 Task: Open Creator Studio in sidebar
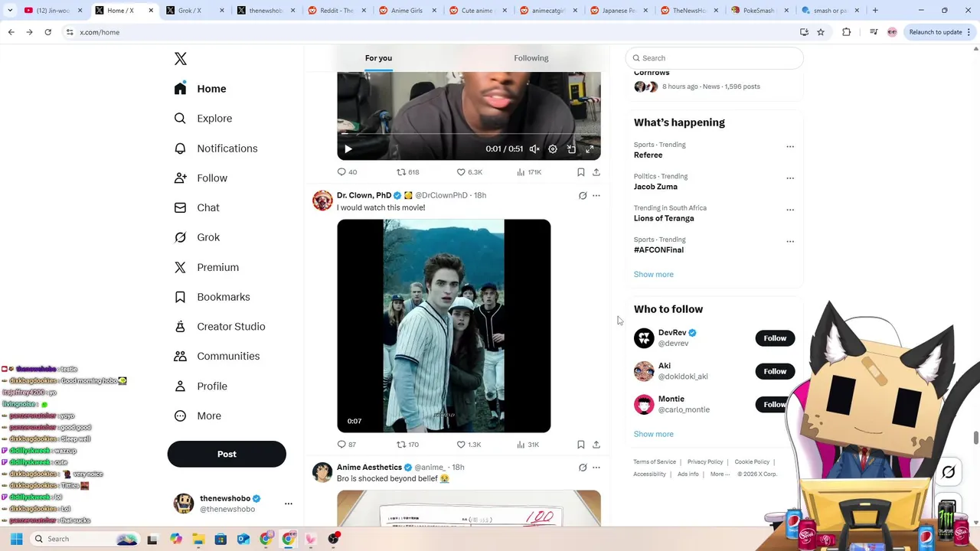[220, 327]
